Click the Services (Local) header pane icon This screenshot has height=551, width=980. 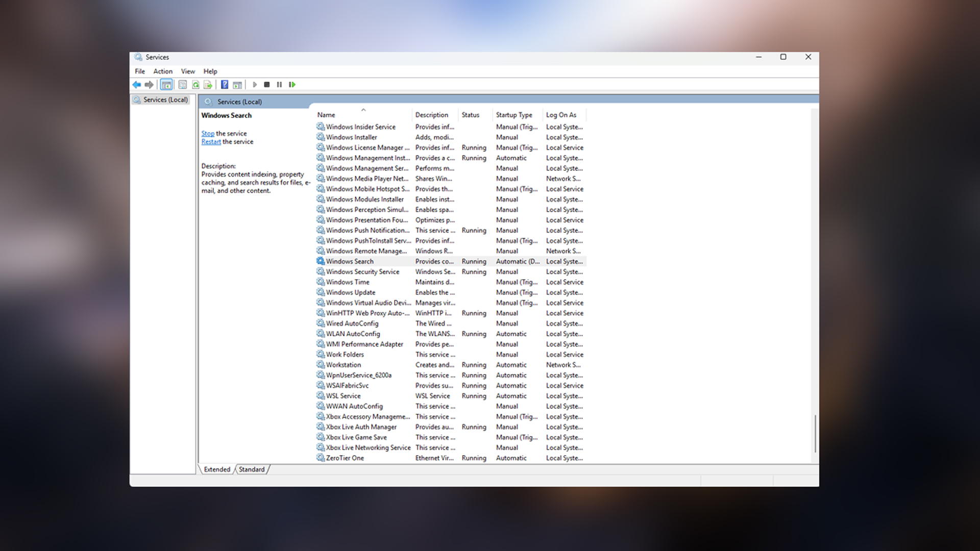coord(208,102)
